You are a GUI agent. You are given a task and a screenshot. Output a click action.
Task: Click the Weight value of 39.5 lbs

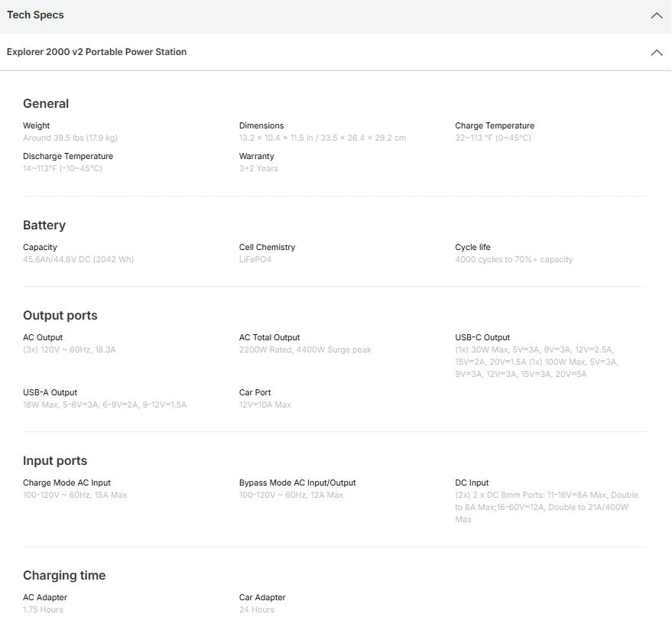coord(70,138)
